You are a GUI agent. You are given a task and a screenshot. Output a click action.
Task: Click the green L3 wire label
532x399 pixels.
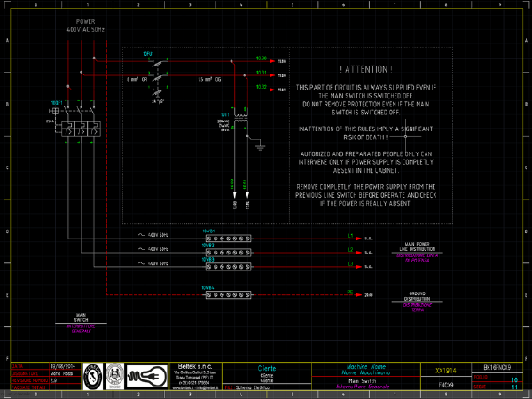pos(350,264)
